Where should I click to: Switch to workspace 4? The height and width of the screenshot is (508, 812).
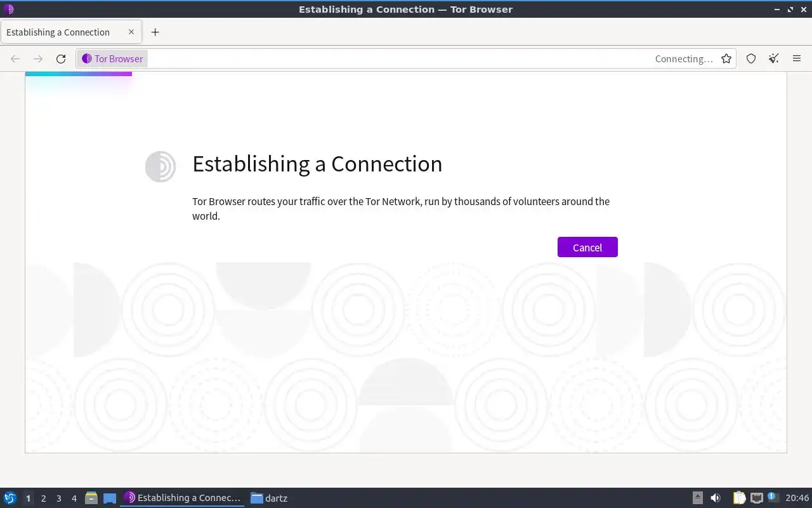point(74,498)
